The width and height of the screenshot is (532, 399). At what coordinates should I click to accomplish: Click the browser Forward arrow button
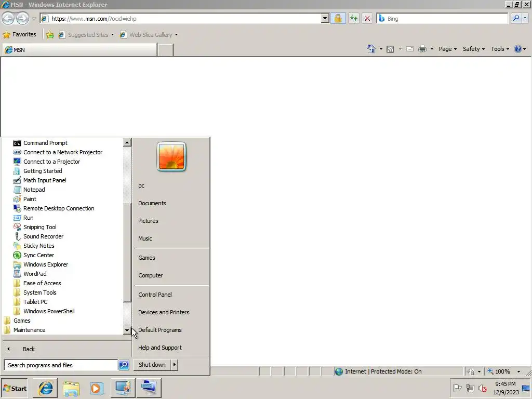coord(22,18)
